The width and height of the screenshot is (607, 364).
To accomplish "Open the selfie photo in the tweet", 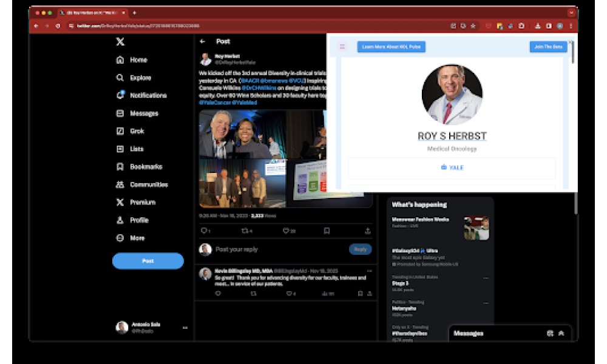I will (242, 134).
